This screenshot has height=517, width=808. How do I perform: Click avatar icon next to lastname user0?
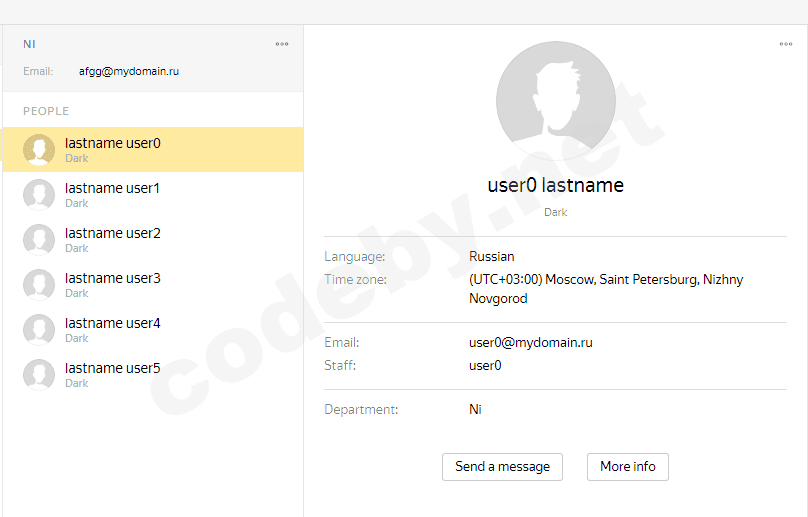(x=39, y=150)
